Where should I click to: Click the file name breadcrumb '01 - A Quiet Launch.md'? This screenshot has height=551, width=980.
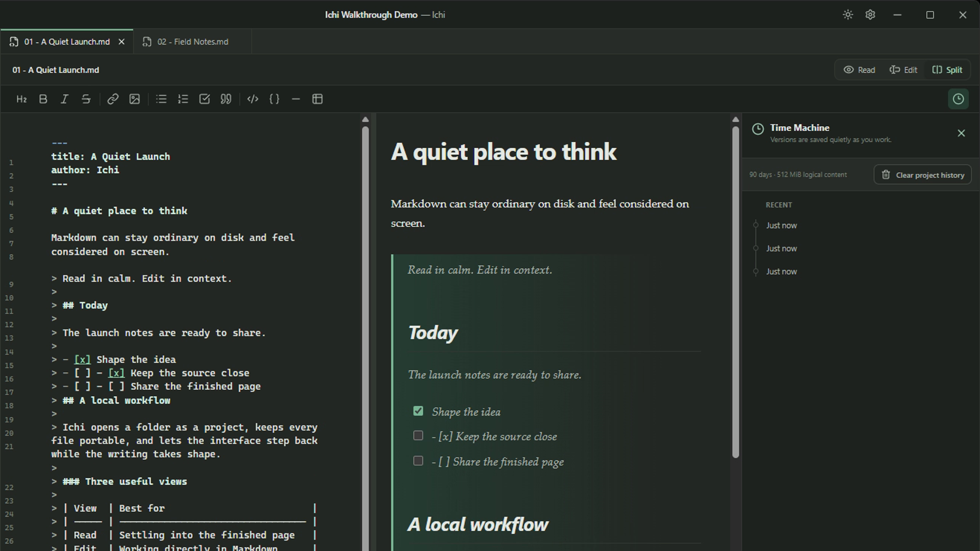tap(56, 70)
